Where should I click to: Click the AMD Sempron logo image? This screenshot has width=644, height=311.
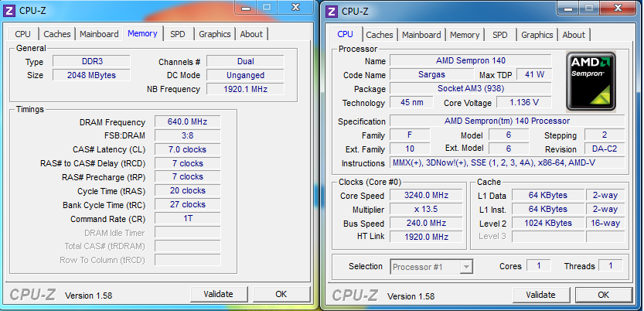pos(591,81)
